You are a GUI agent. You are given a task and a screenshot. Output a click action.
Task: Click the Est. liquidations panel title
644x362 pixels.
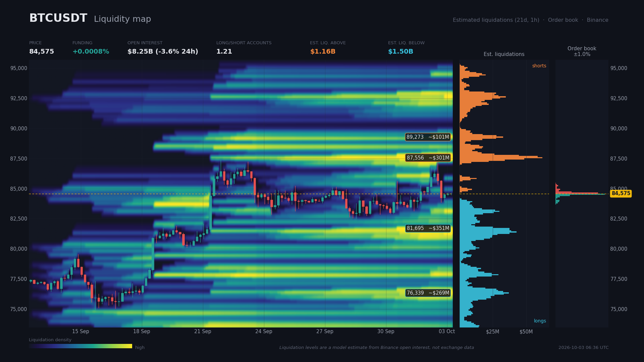(x=504, y=54)
